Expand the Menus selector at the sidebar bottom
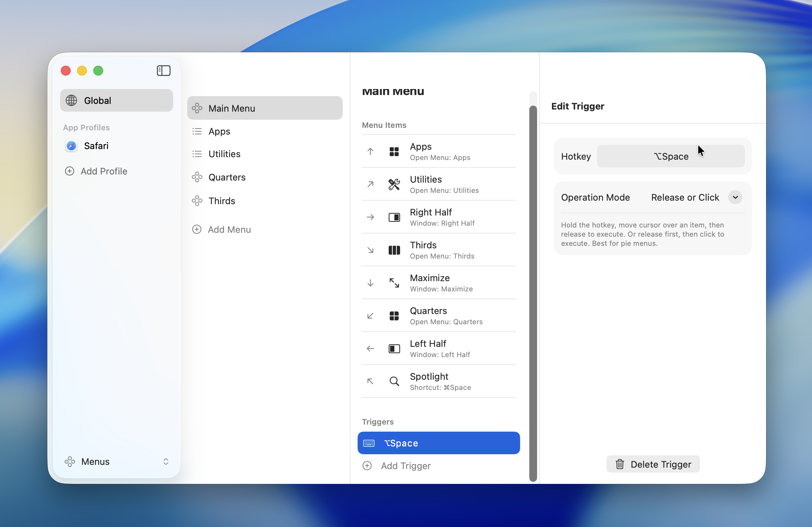The image size is (812, 527). pyautogui.click(x=166, y=461)
